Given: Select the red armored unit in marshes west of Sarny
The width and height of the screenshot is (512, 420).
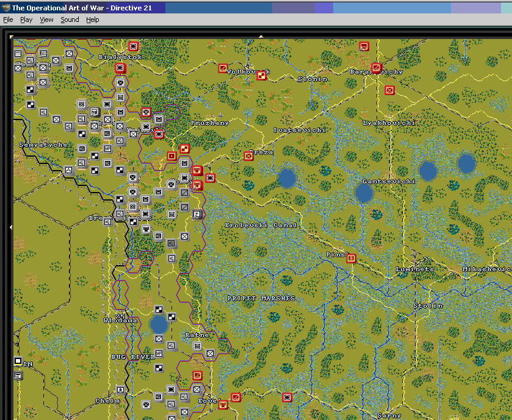Looking at the screenshot, I should click(287, 397).
